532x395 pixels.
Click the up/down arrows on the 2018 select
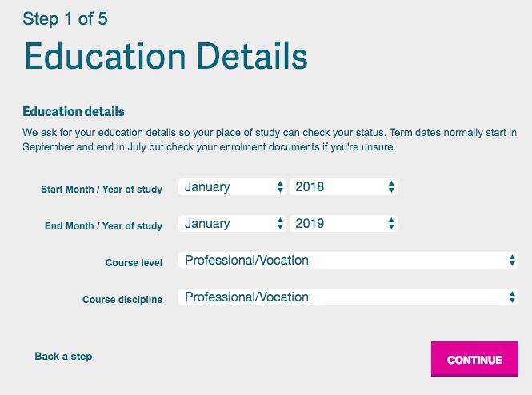391,187
